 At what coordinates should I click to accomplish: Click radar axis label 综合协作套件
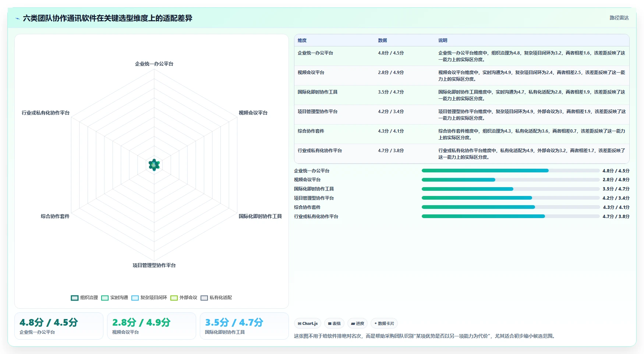(55, 216)
